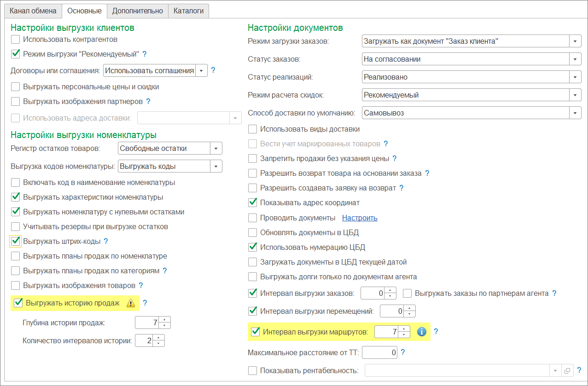Viewport: 588px width, 386px height.
Task: Click help mark beside 'Разрешить создавать заявку на возврат'
Action: click(x=401, y=188)
